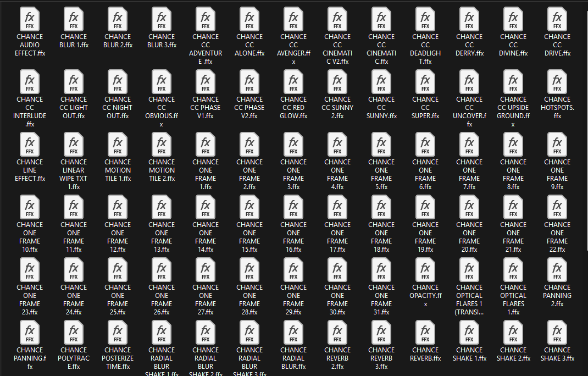Select the CHANCE CC UPSIDE GROUND.ffx file icon

[x=513, y=81]
